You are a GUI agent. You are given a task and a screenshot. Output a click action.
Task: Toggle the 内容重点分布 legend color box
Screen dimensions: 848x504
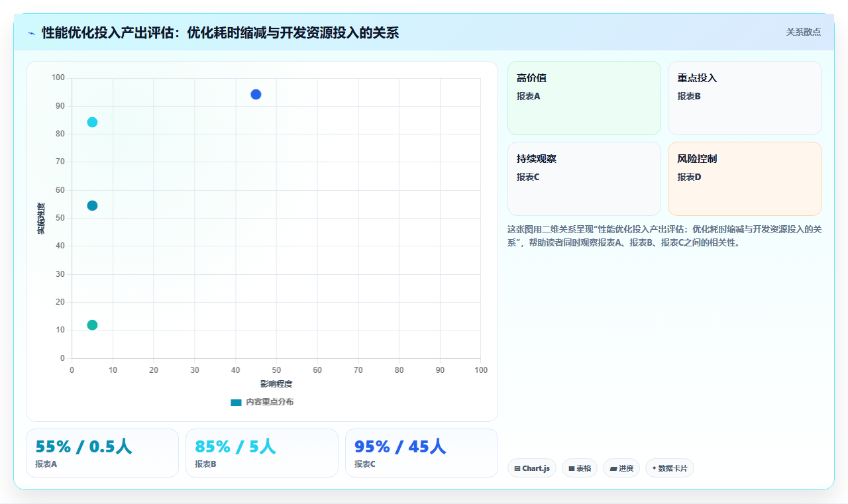pyautogui.click(x=236, y=402)
